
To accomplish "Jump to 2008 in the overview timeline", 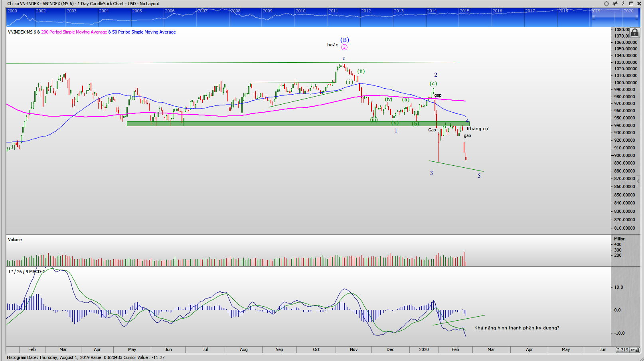I will 235,11.
